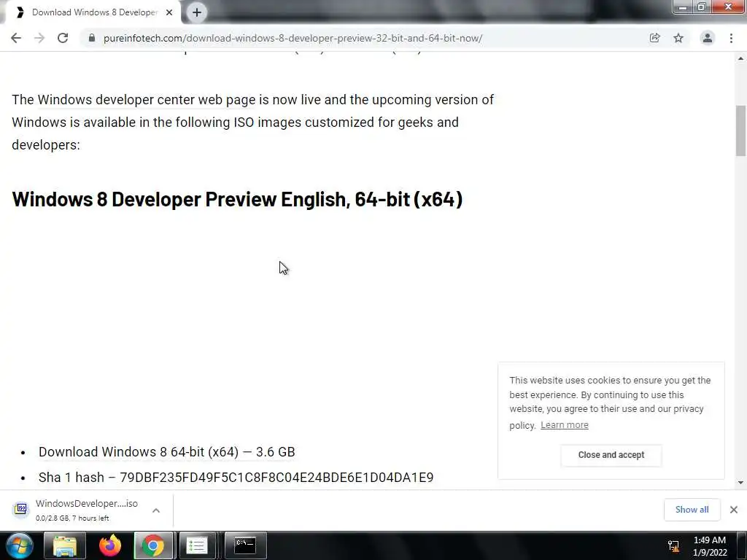The width and height of the screenshot is (747, 560).
Task: Open a new browser tab
Action: pos(197,12)
